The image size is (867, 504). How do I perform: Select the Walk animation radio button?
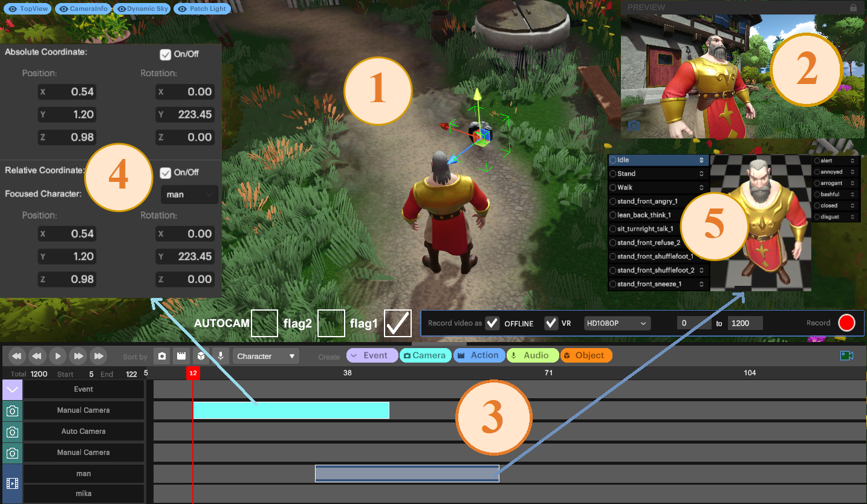[x=613, y=187]
